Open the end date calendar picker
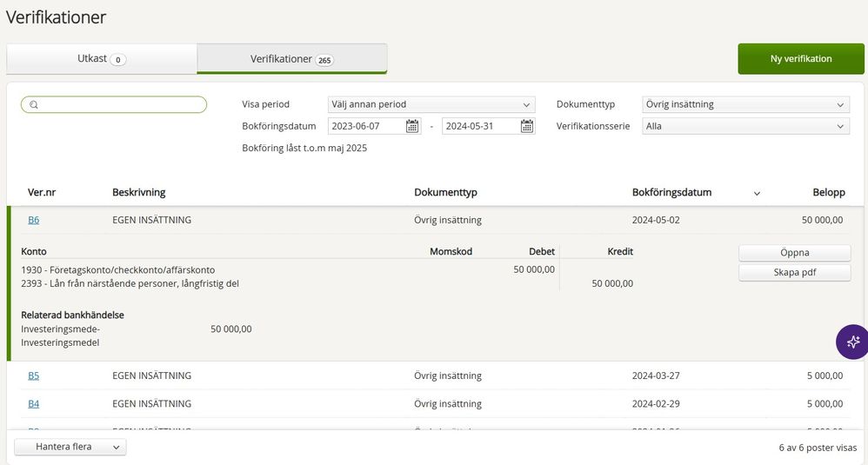 (526, 126)
